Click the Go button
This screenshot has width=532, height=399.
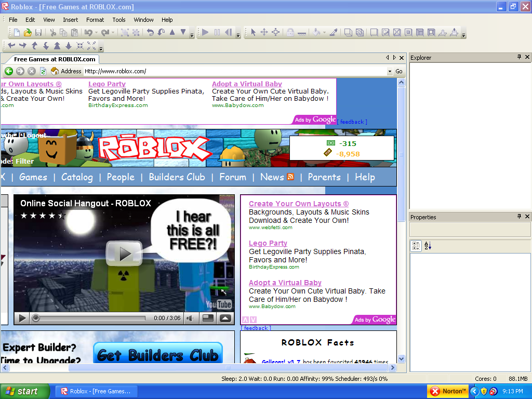(399, 71)
